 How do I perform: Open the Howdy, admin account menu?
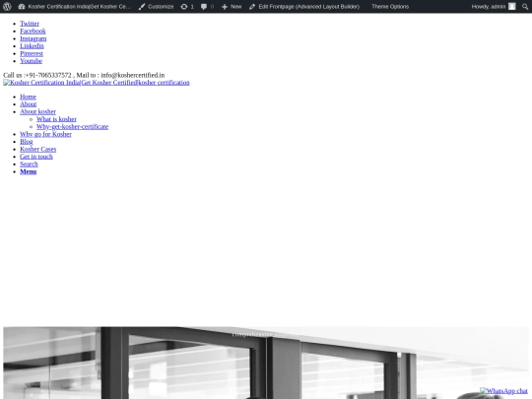[494, 7]
